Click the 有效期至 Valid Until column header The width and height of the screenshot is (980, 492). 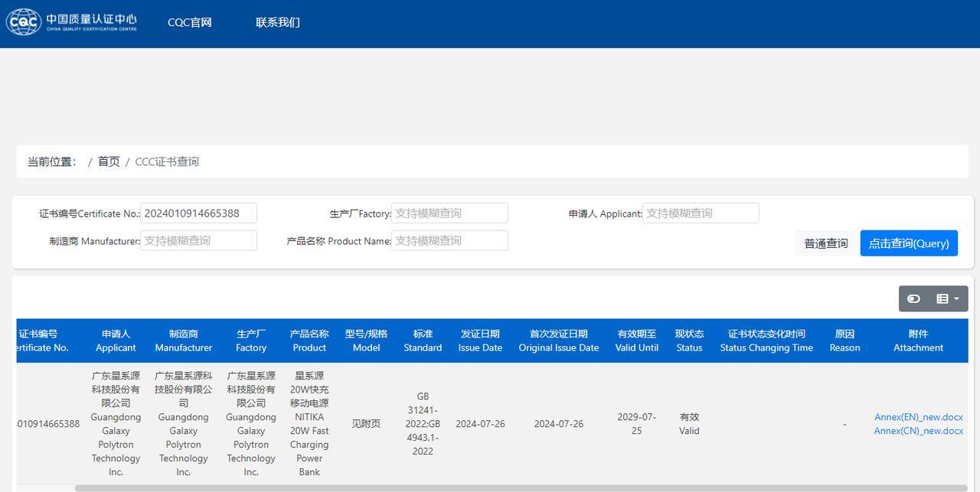tap(637, 340)
